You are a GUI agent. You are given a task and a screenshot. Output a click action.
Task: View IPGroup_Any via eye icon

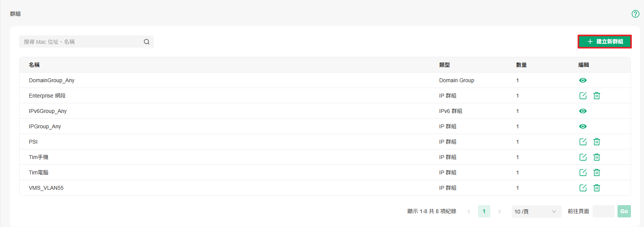point(583,126)
